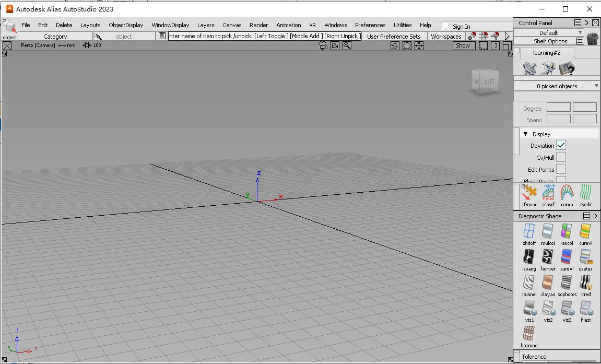Click the pick name prompt input field
The image size is (601, 364).
tap(264, 36)
